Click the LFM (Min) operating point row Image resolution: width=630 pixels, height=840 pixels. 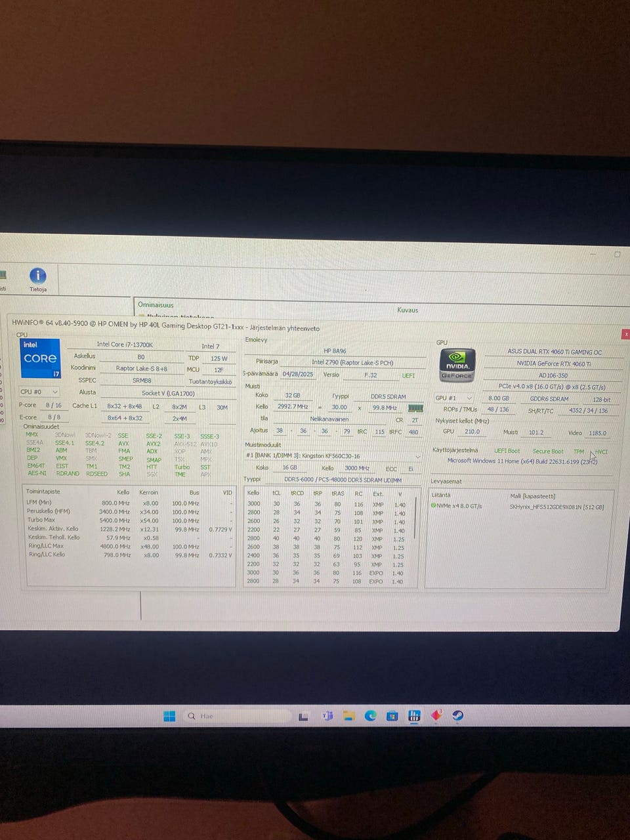pyautogui.click(x=129, y=503)
